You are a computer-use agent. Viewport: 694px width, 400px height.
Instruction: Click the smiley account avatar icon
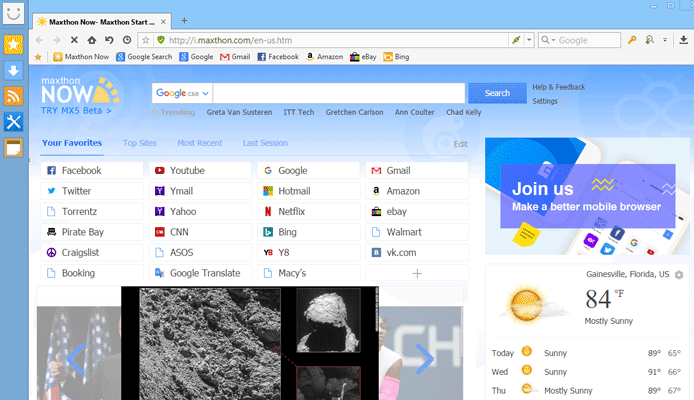tap(13, 13)
